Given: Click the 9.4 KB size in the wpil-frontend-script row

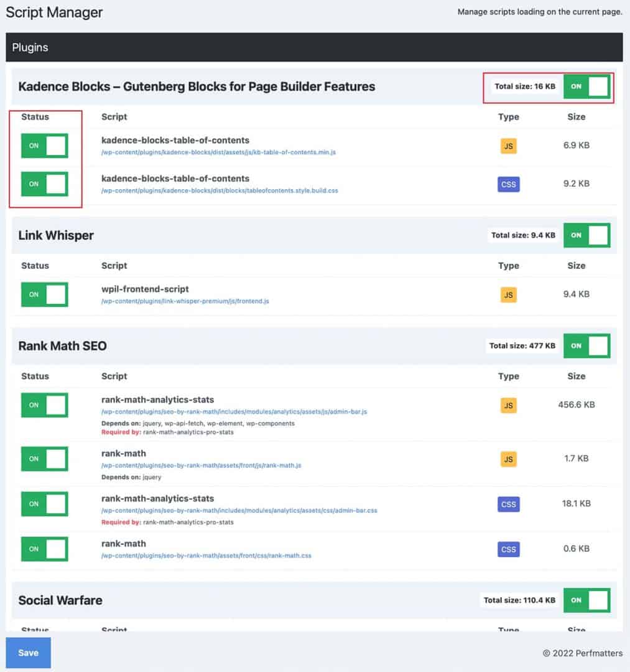Looking at the screenshot, I should pos(577,294).
